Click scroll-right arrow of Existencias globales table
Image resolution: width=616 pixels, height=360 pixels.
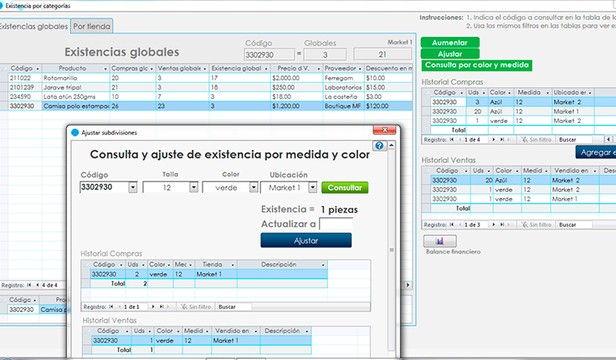(x=408, y=285)
